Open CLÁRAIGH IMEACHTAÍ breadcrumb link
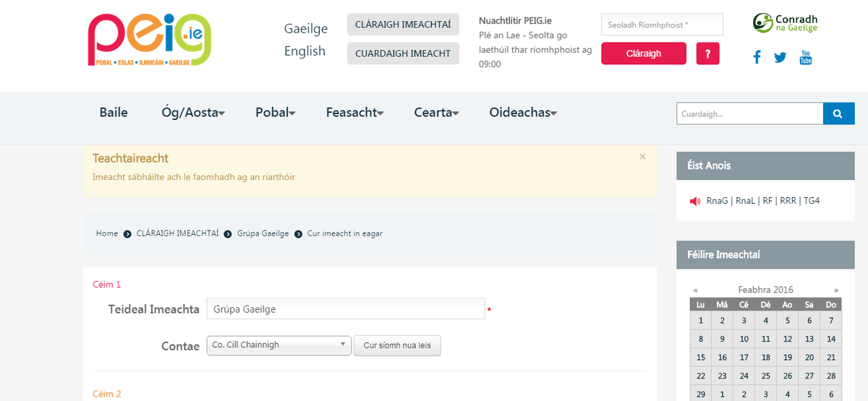 (x=178, y=233)
